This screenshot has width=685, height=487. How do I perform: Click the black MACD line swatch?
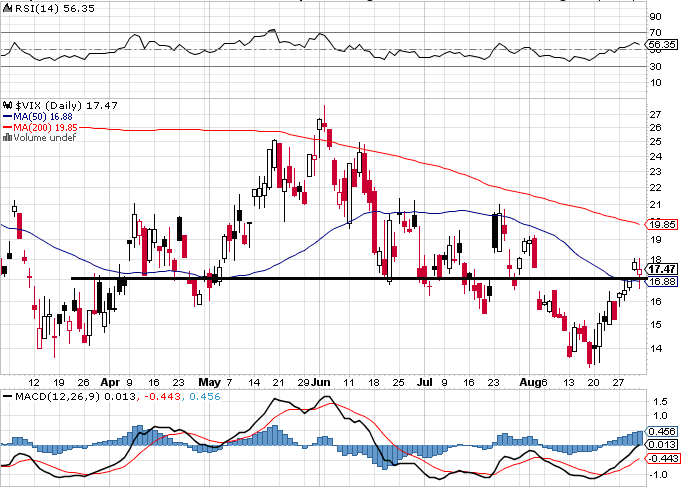7,397
